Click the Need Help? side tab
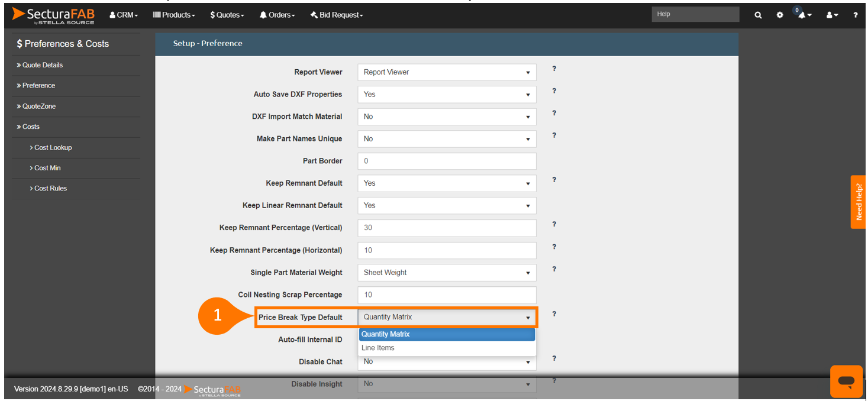 [x=859, y=202]
